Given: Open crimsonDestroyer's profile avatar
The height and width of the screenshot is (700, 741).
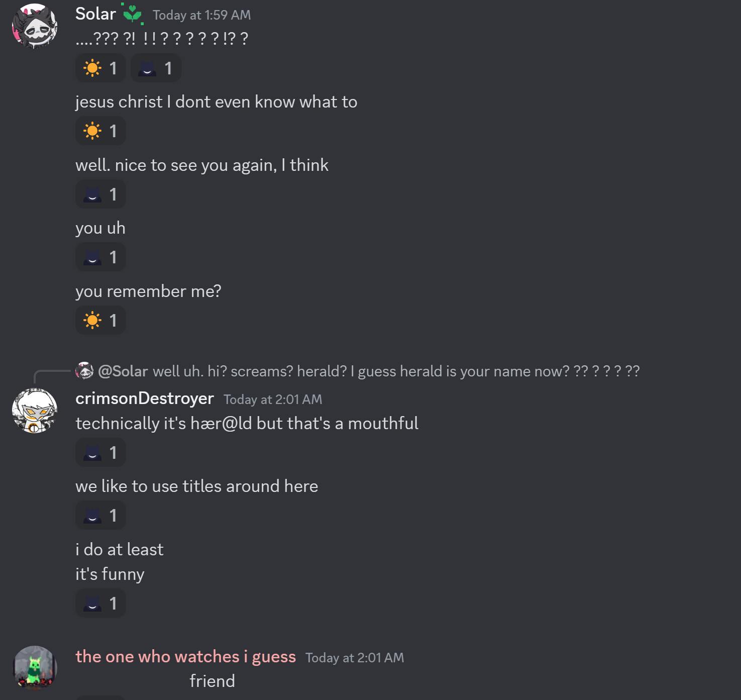Looking at the screenshot, I should [35, 411].
